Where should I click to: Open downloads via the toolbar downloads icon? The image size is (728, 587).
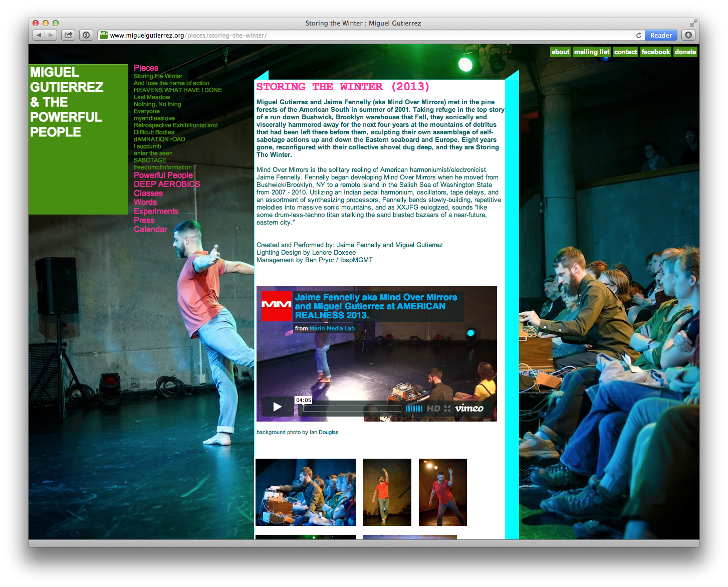click(x=688, y=35)
